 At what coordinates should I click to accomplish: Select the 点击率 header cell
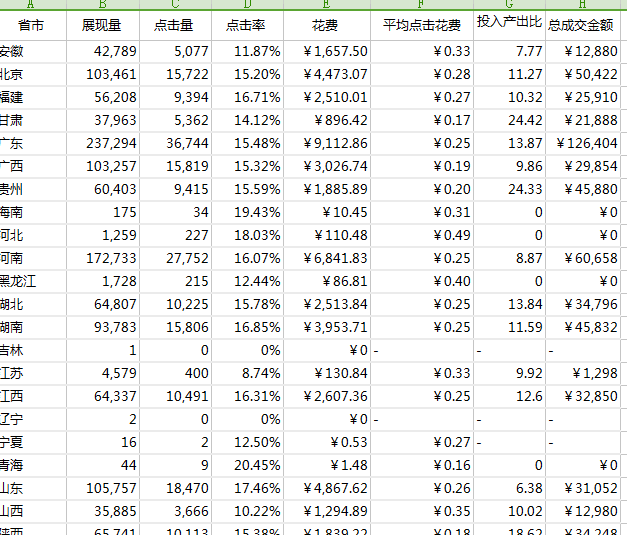click(247, 26)
